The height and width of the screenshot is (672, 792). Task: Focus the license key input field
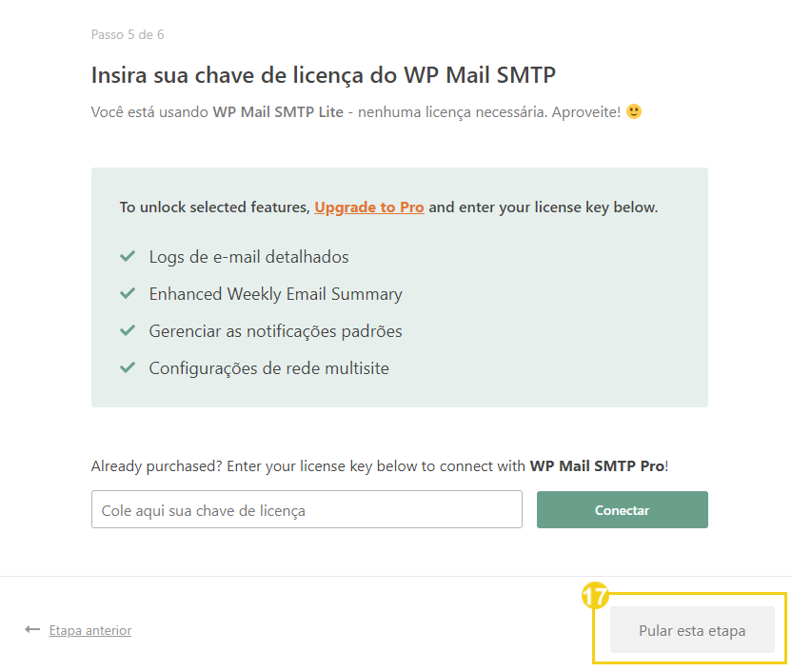pyautogui.click(x=307, y=509)
